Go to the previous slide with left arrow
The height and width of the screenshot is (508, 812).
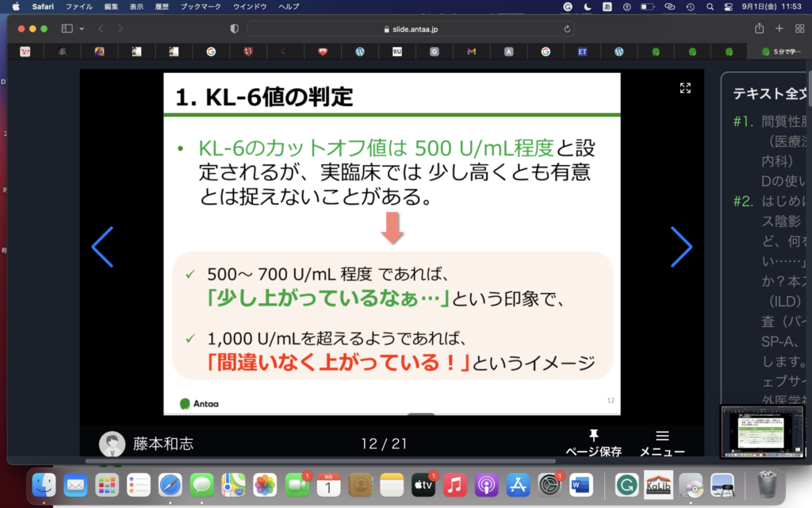click(102, 247)
